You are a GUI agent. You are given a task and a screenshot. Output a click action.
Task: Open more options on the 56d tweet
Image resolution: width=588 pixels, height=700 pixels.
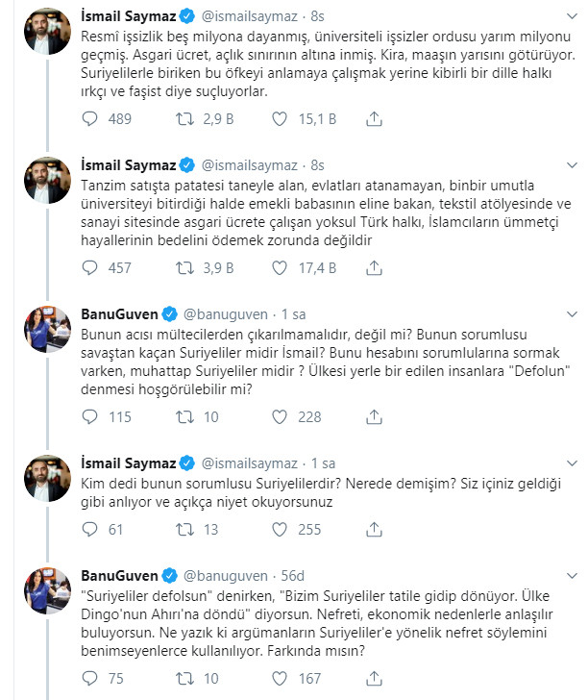click(x=572, y=576)
